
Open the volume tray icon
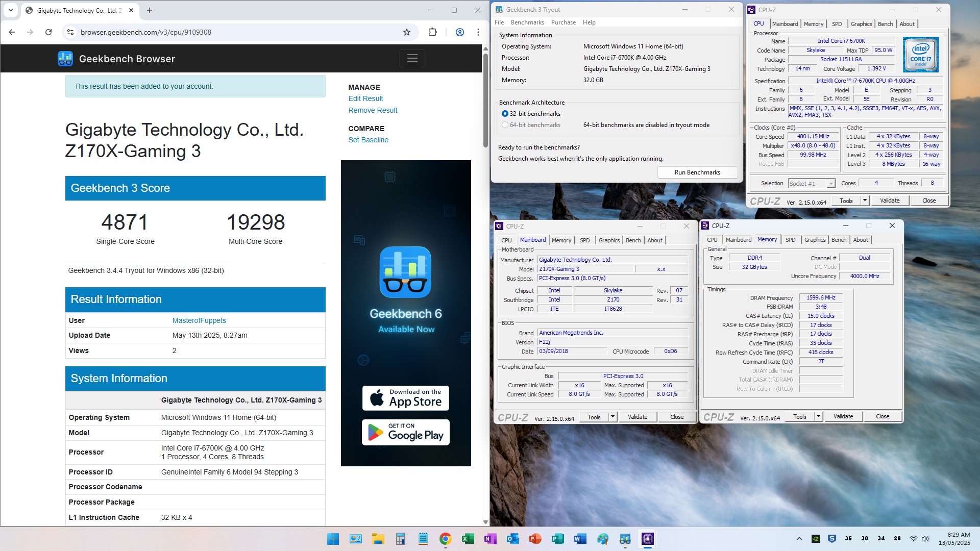point(925,538)
